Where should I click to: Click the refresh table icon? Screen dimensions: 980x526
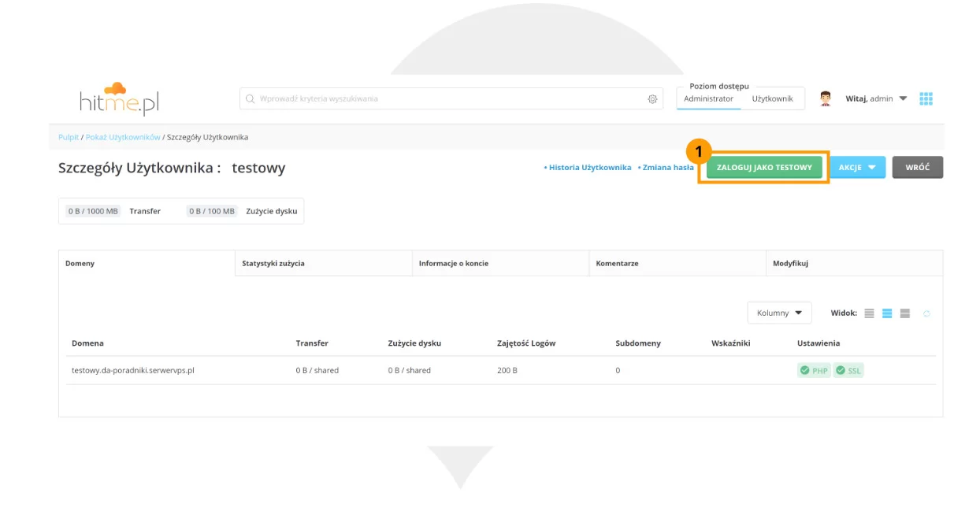[x=927, y=313]
